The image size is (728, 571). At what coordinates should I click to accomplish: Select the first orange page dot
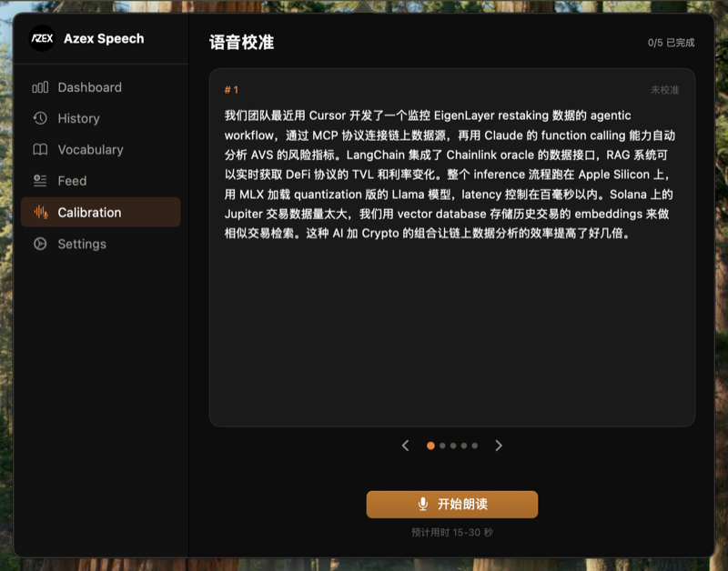tap(430, 446)
